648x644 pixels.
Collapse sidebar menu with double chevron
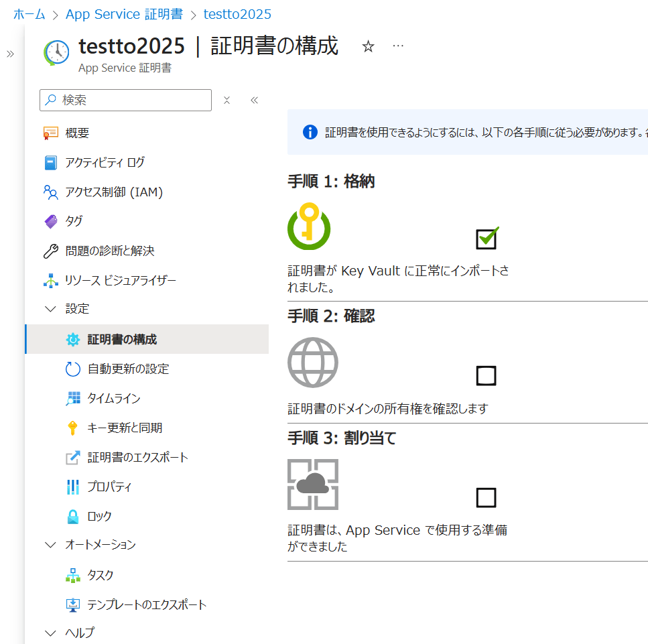254,101
